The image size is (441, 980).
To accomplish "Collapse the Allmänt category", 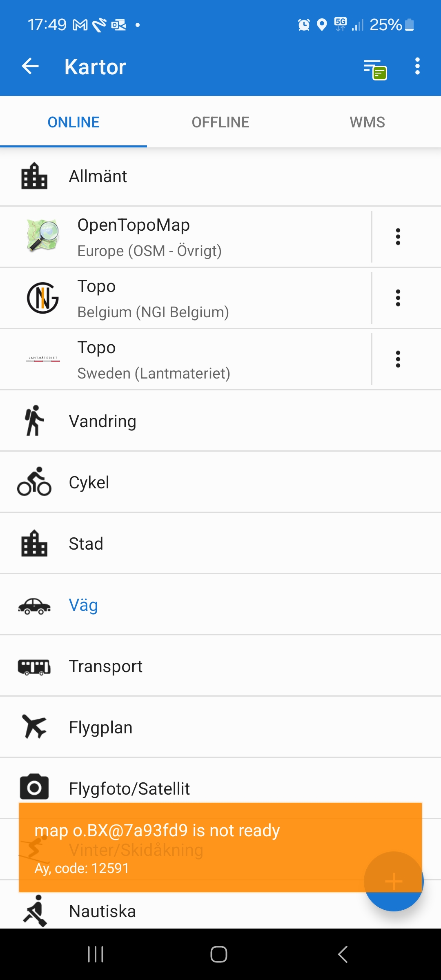I will click(220, 176).
